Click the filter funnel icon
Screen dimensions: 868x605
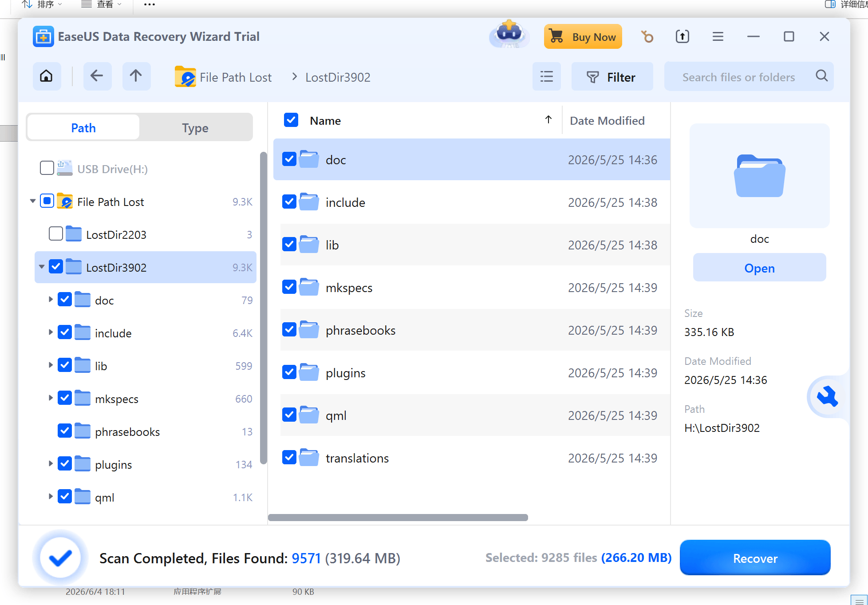[x=593, y=77]
